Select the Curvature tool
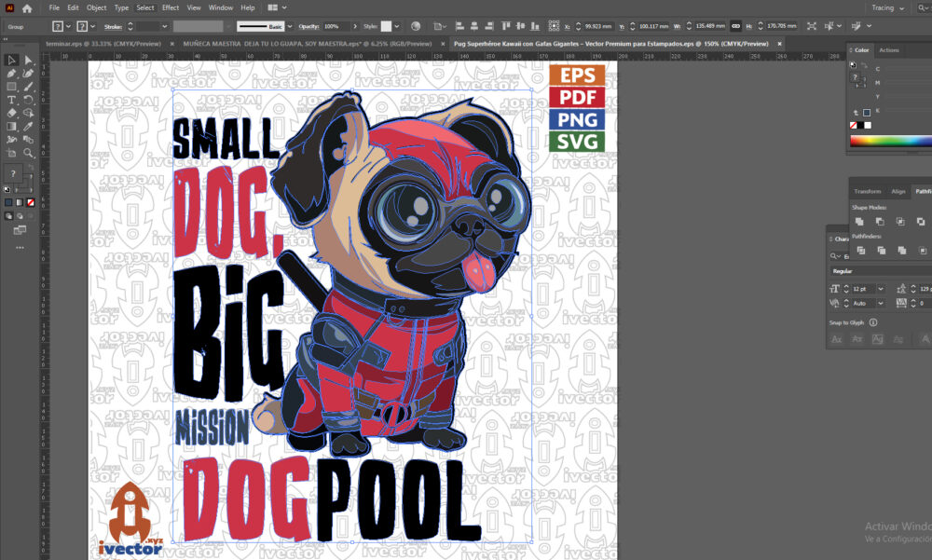The width and height of the screenshot is (932, 560). coord(29,73)
